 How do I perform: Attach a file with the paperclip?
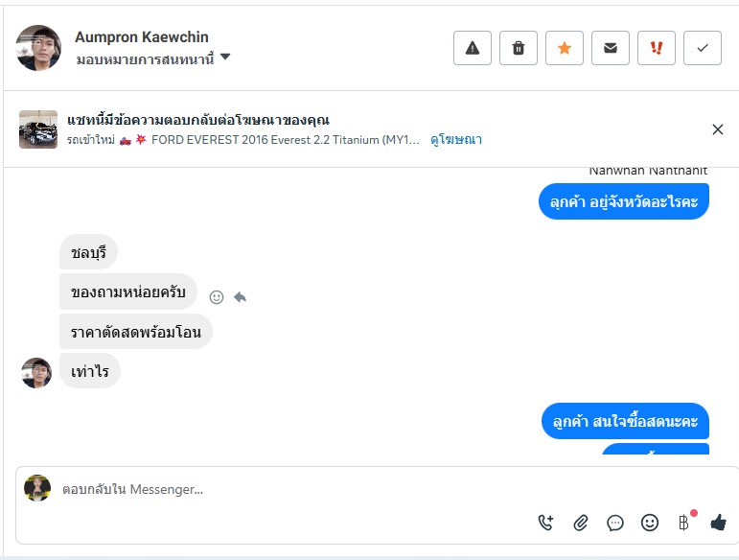tap(581, 523)
